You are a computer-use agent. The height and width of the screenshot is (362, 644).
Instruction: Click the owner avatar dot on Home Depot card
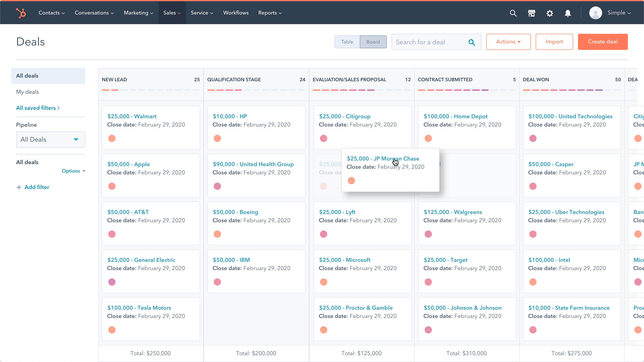click(428, 138)
